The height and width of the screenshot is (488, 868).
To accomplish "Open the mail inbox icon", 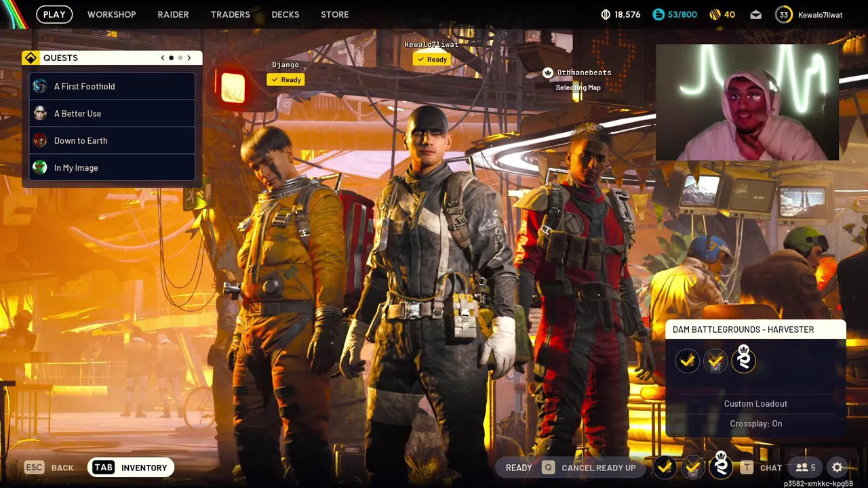I will (755, 14).
